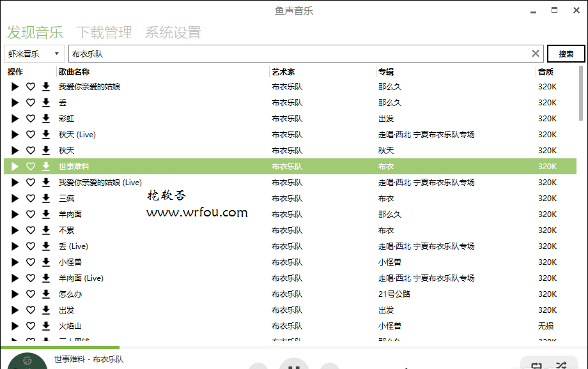Viewport: 588px width, 369px height.
Task: Click the 搜索 button
Action: pos(566,54)
